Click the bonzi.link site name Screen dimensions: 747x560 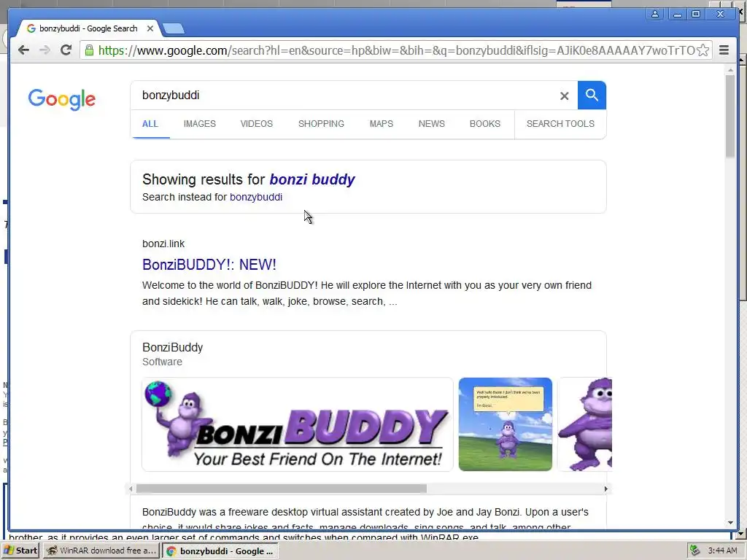tap(163, 244)
